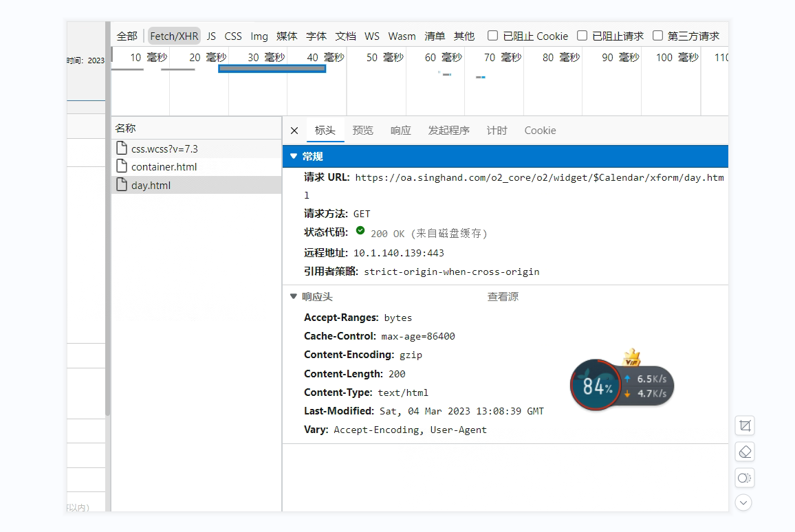The image size is (795, 532).
Task: Check the 第三方请求 checkbox
Action: (x=658, y=36)
